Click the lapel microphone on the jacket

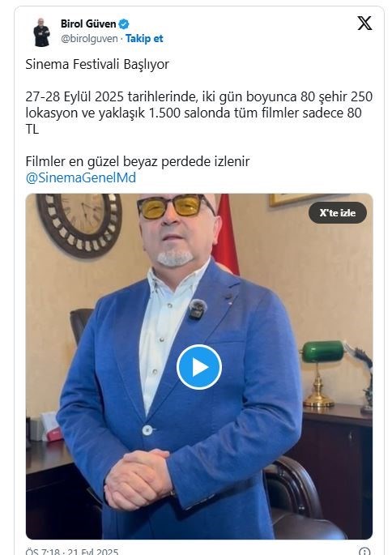[198, 309]
